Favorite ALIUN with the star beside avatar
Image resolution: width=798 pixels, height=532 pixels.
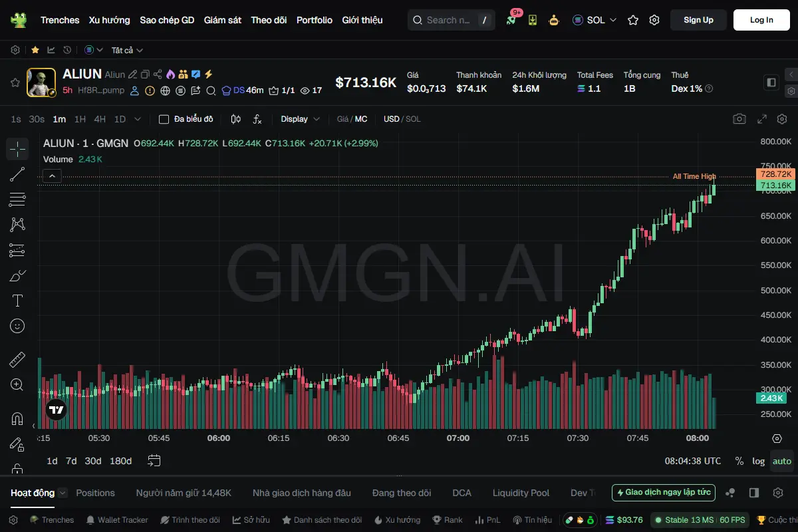click(x=15, y=82)
